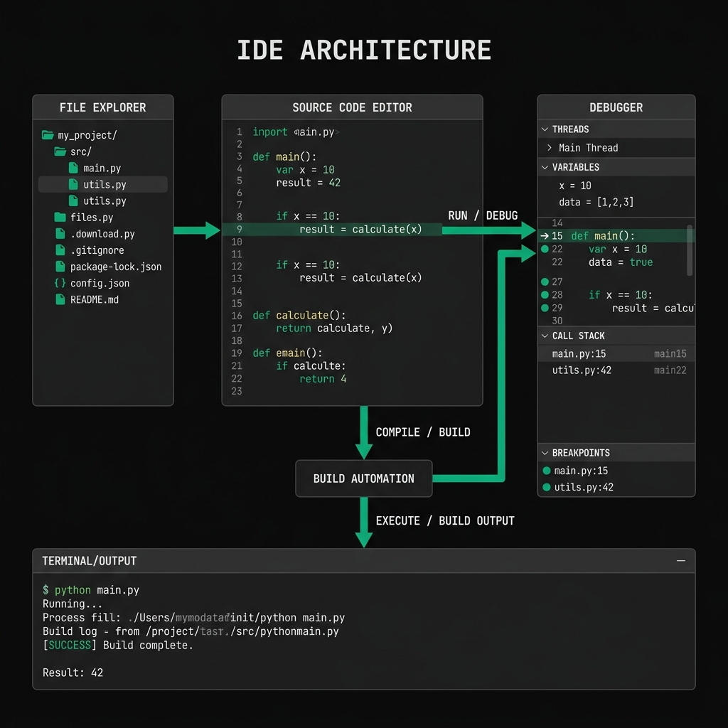Open .download.py in the file explorer
Screen dimensions: 728x728
[x=102, y=234]
